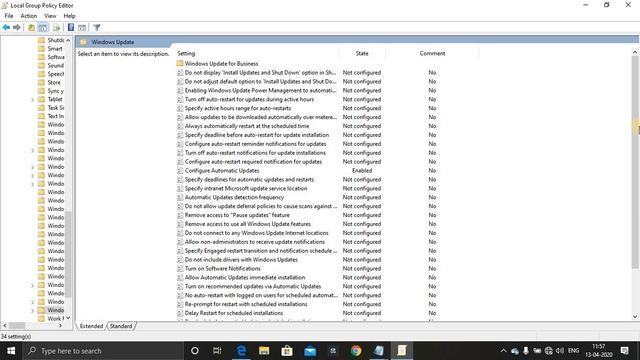Select Delay Restart for scheduled installations

pyautogui.click(x=233, y=313)
